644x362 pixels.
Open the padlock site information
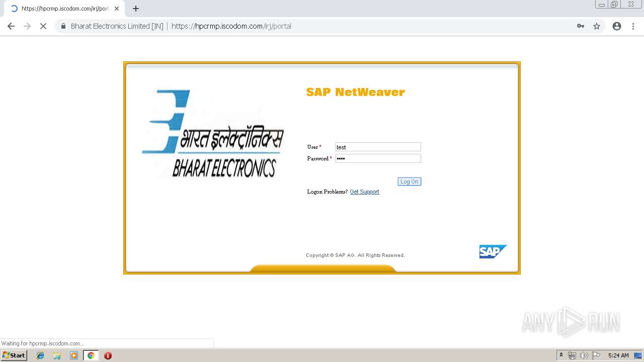(63, 26)
